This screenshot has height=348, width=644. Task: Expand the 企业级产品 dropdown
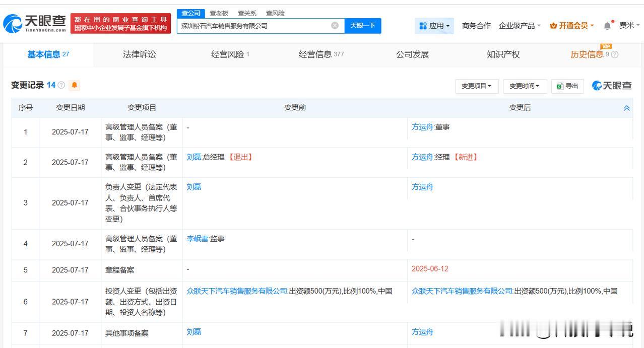coord(520,26)
